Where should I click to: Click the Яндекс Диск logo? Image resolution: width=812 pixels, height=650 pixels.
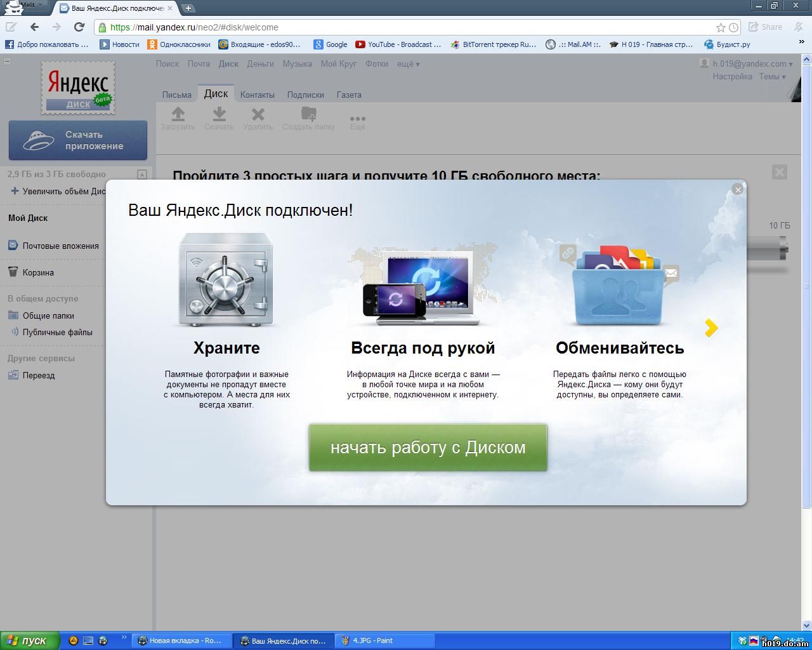[78, 88]
